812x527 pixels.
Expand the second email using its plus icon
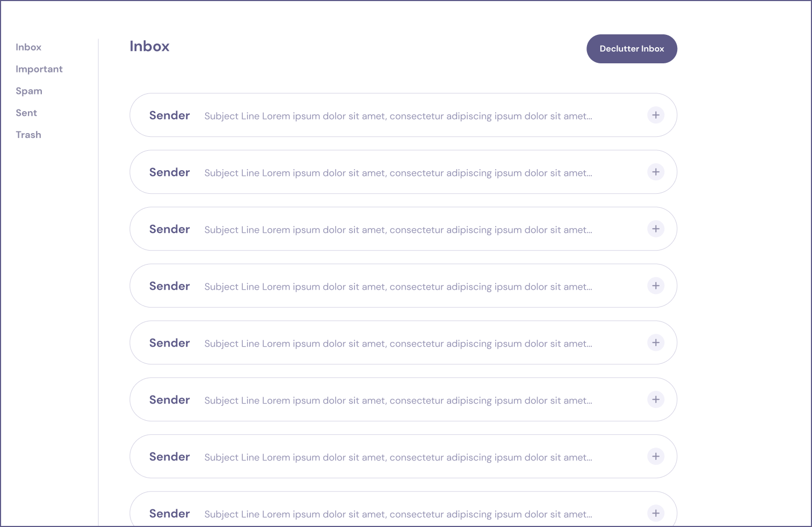pyautogui.click(x=656, y=172)
